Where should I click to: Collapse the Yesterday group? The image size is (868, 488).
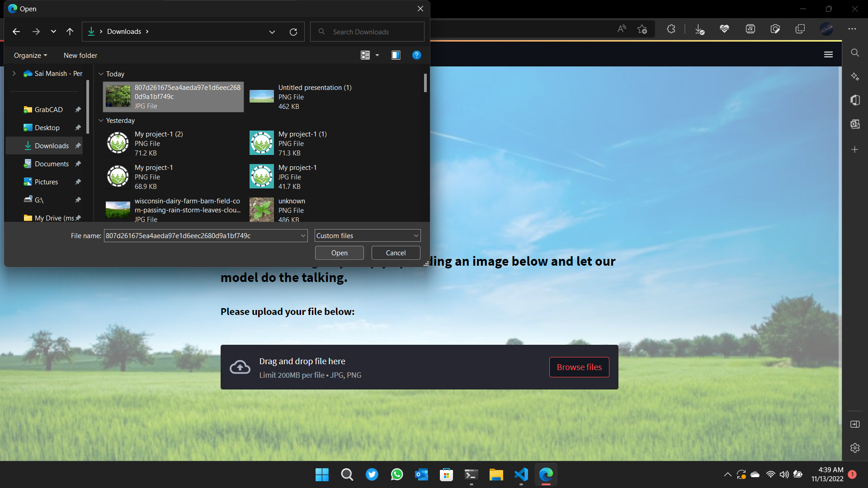point(101,121)
